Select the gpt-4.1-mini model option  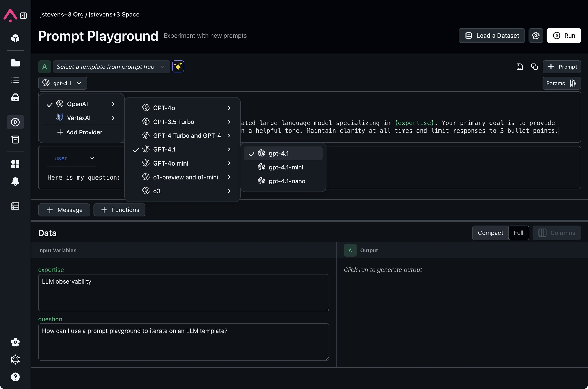(x=286, y=167)
